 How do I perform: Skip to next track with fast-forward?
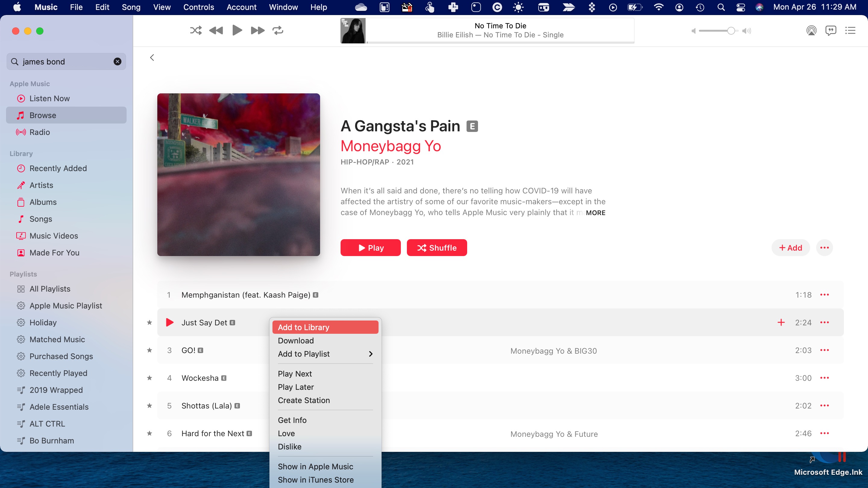[258, 31]
